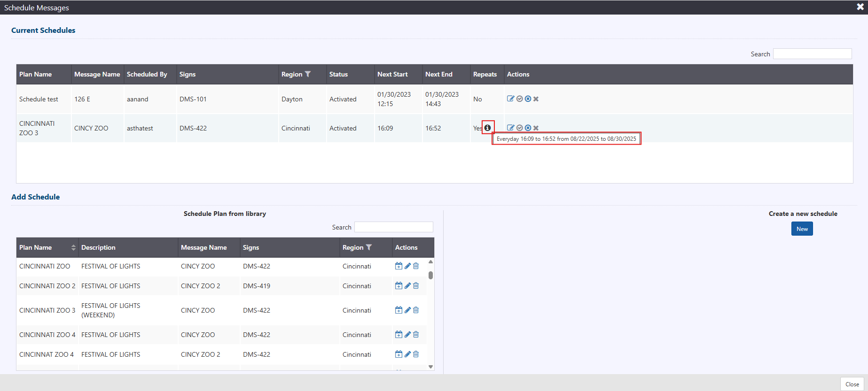This screenshot has width=868, height=391.
Task: Click the checkmark icon for CINCINNATI ZOO 3 schedule
Action: coord(519,128)
